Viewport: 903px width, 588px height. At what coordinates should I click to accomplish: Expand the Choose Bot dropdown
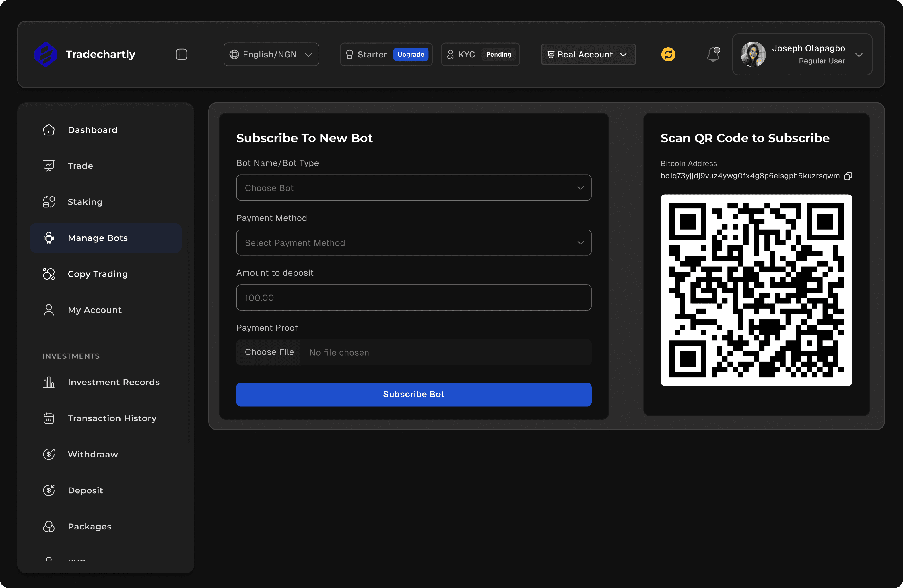coord(413,188)
